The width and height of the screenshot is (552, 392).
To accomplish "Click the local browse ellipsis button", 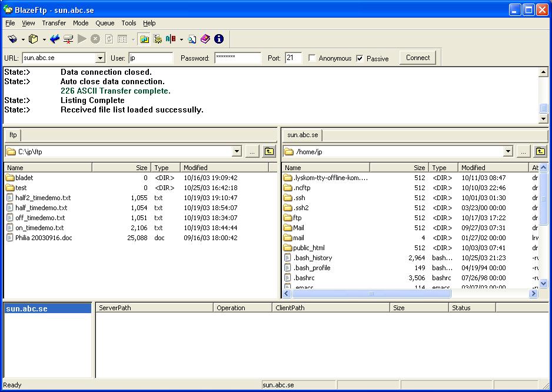I will pyautogui.click(x=252, y=151).
